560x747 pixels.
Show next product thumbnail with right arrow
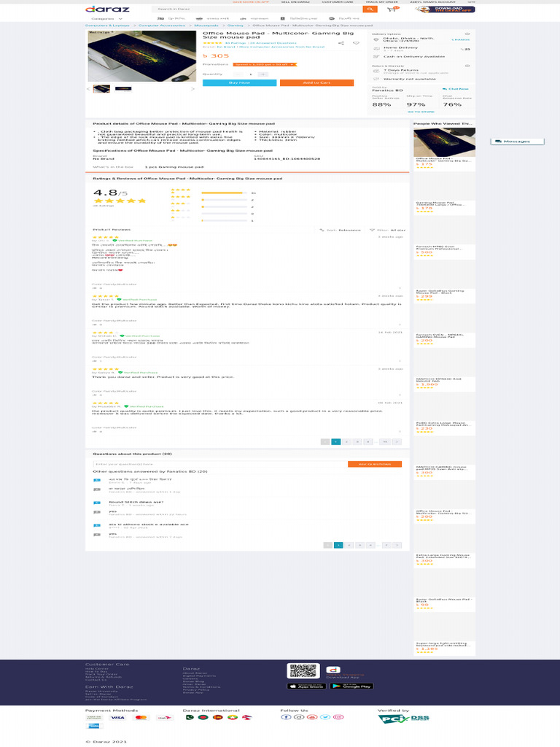192,89
